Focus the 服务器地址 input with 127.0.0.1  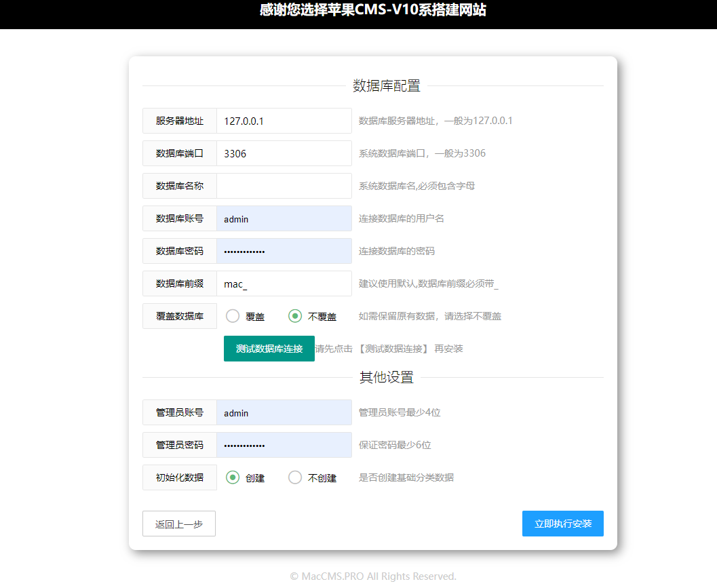(284, 121)
